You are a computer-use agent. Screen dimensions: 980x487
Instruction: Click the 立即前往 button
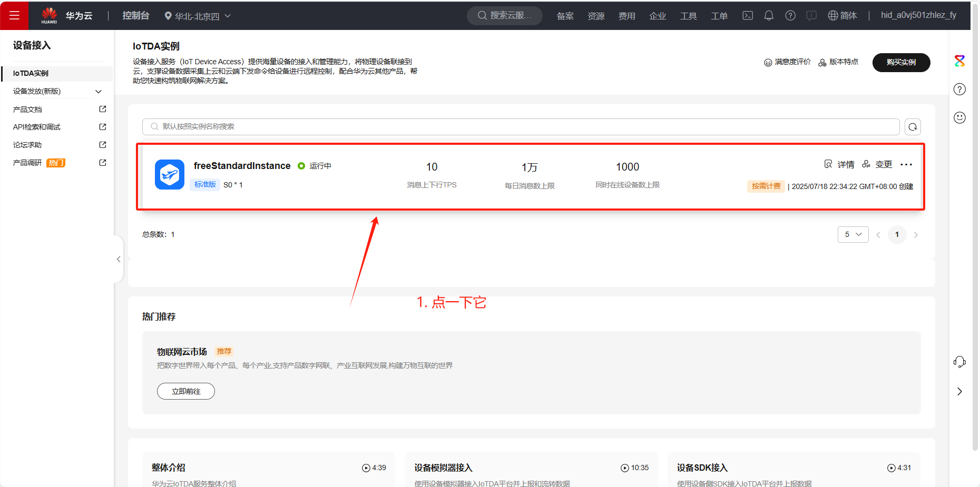tap(186, 391)
